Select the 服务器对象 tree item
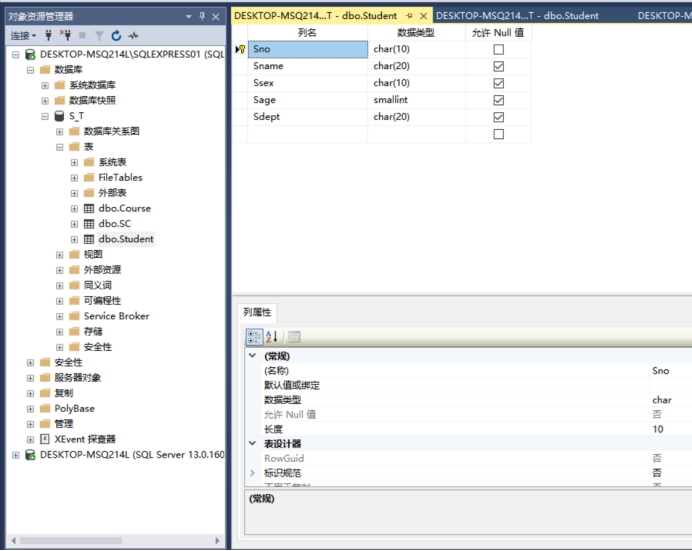The width and height of the screenshot is (692, 551). coord(78,378)
